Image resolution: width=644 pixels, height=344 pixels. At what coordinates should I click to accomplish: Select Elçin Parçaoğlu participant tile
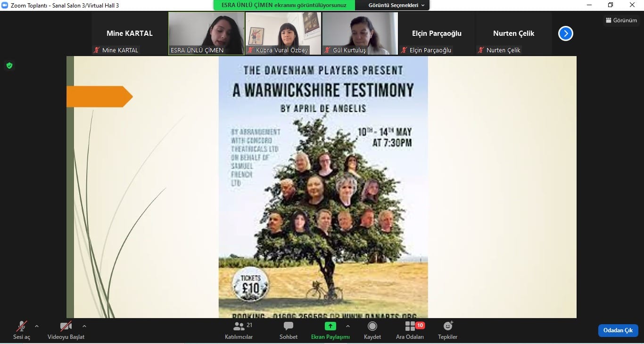click(437, 33)
